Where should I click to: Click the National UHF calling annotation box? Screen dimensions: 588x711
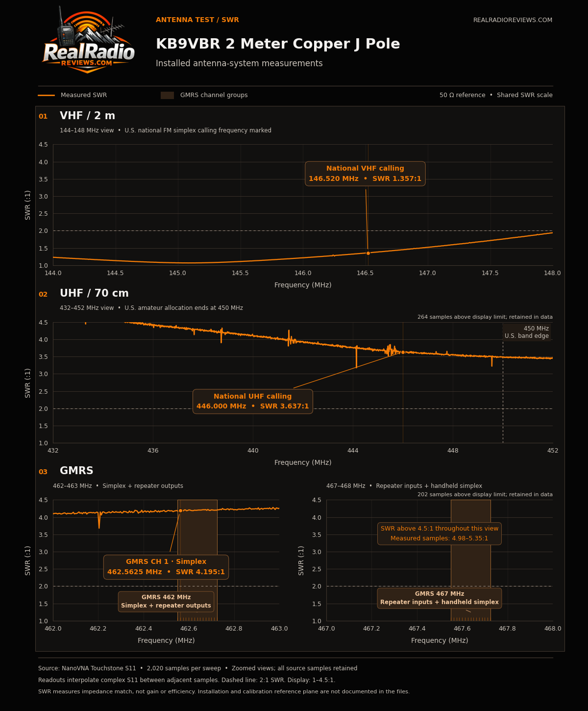(x=253, y=402)
